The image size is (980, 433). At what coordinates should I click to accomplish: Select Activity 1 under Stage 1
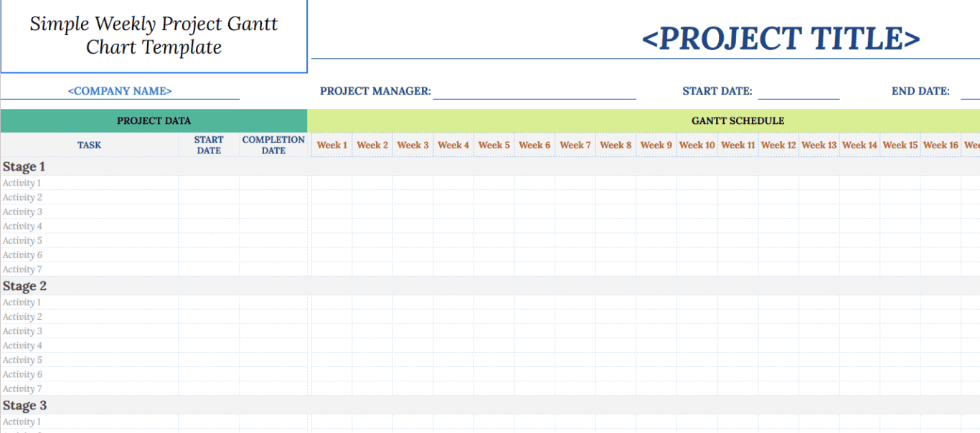22,183
